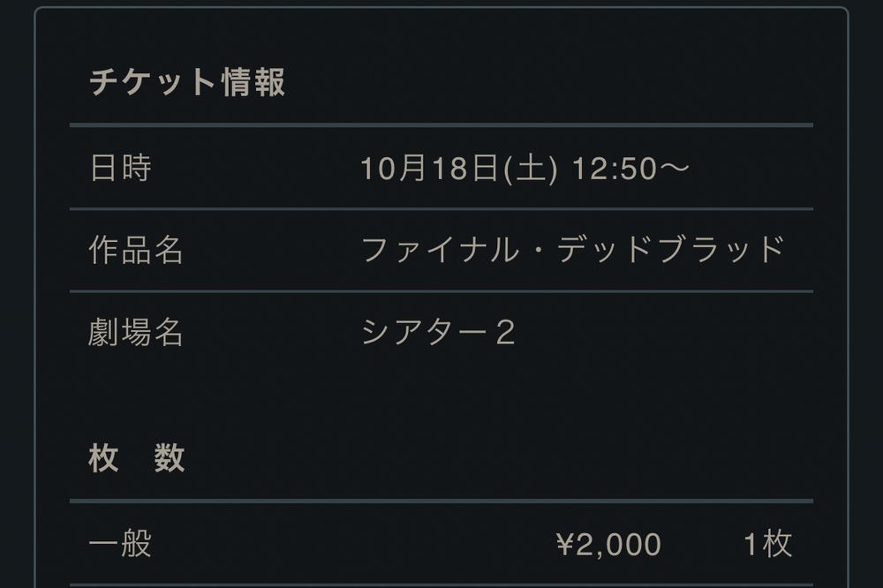Tap the (土) day-of-week text

tap(530, 168)
